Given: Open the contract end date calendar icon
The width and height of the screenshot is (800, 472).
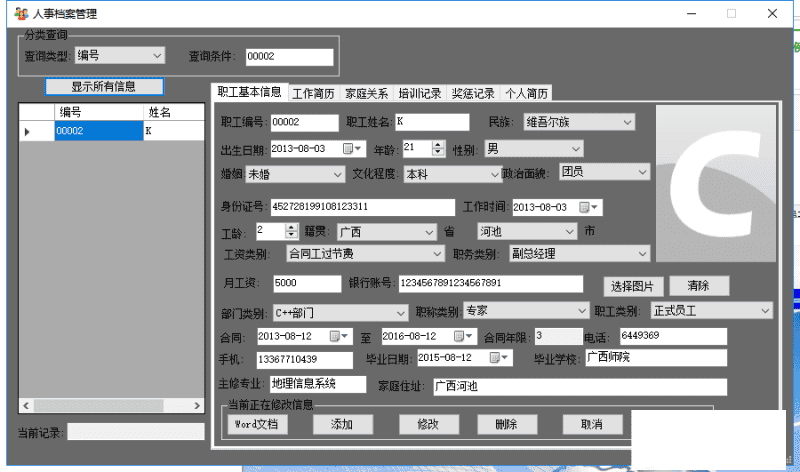Looking at the screenshot, I should point(463,336).
